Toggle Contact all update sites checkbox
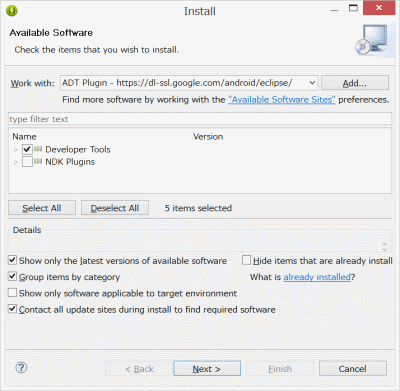Image resolution: width=400 pixels, height=391 pixels. [12, 309]
